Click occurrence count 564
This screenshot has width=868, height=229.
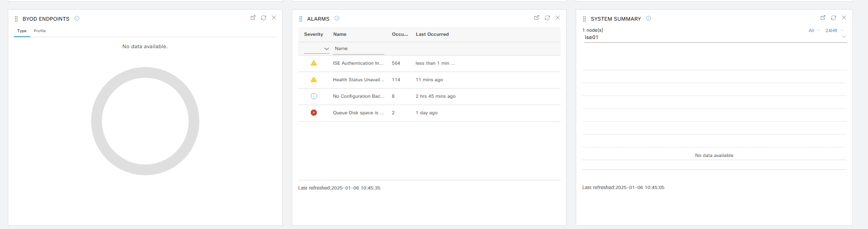396,63
